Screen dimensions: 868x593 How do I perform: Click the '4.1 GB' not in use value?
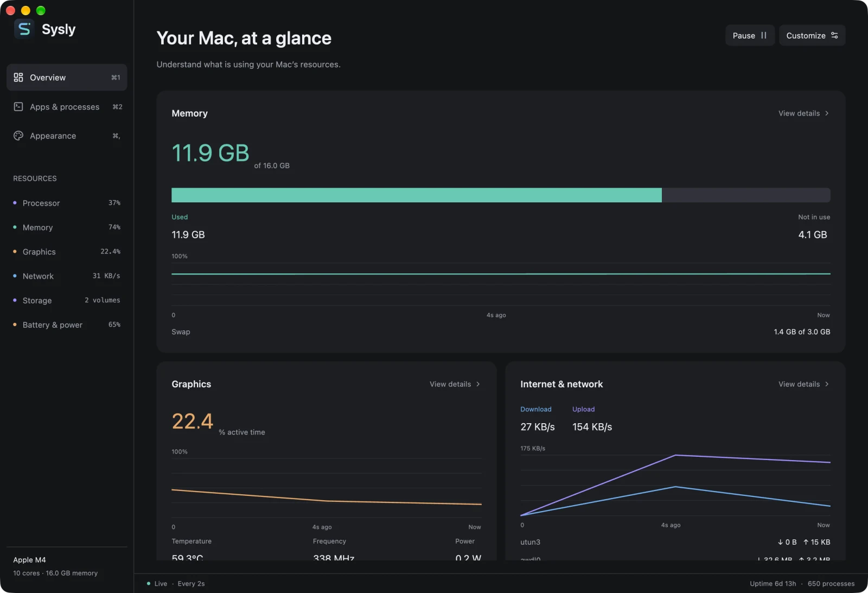point(813,235)
